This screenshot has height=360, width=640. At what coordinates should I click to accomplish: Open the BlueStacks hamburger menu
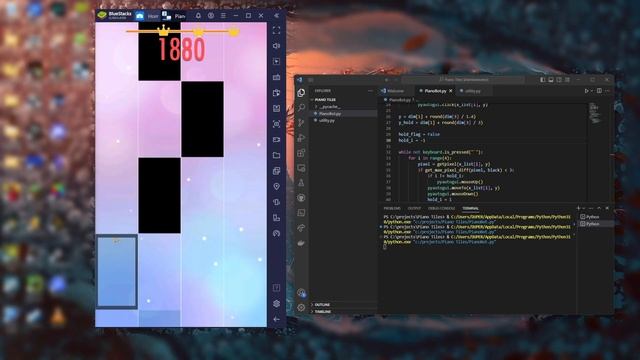(x=223, y=16)
